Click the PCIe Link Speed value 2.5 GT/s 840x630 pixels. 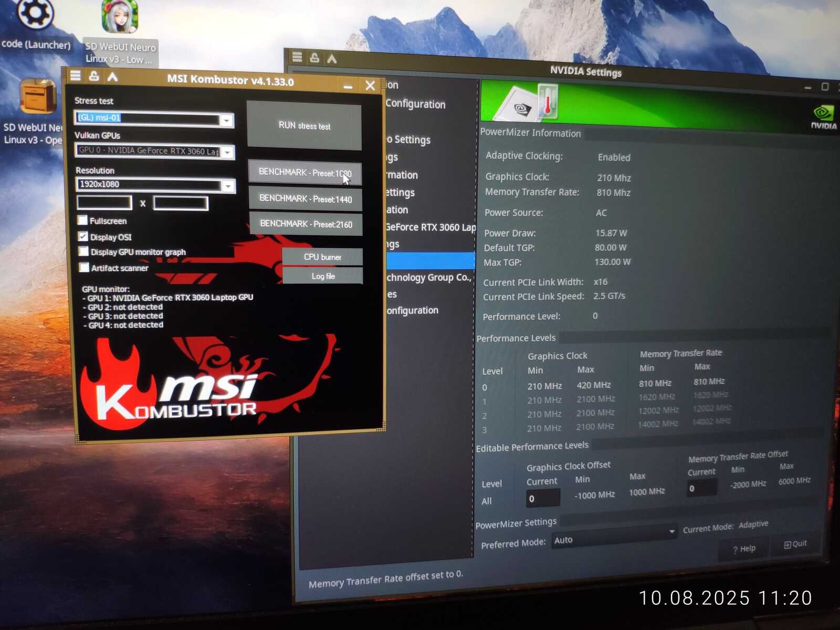click(609, 296)
